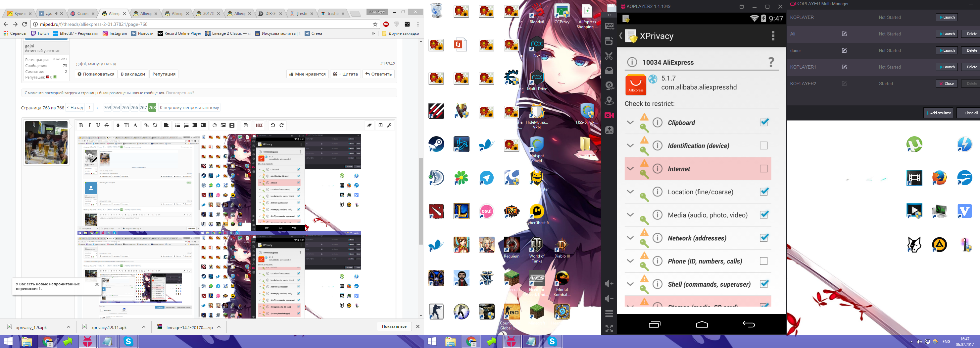Image resolution: width=980 pixels, height=348 pixels.
Task: Toggle KOPLAYER keyboard mapping icon
Action: coord(609,26)
